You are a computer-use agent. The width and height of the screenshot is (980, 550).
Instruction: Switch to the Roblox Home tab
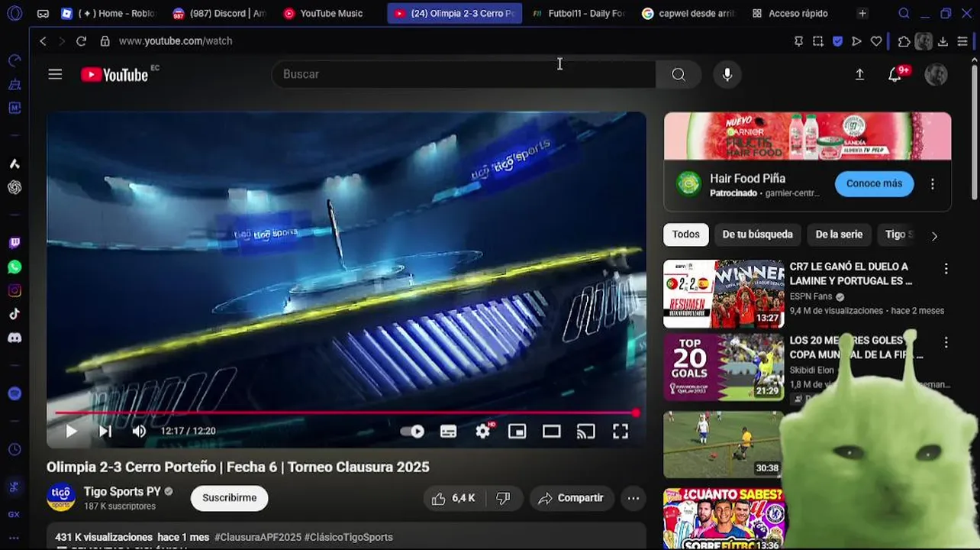(x=108, y=13)
